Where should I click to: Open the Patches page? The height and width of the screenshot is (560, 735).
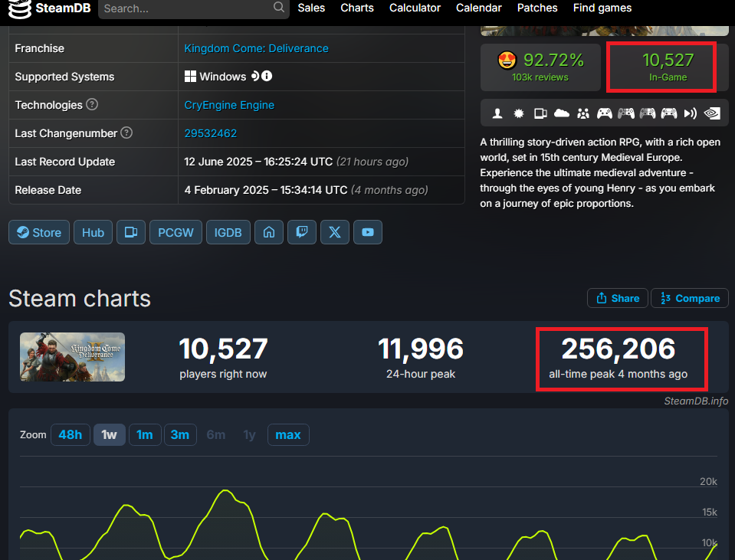tap(537, 8)
